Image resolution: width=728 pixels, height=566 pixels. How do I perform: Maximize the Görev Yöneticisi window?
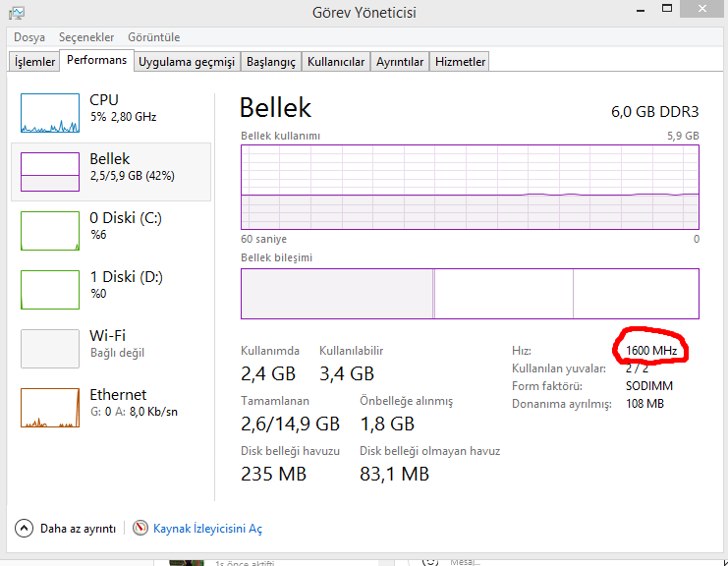tap(667, 9)
